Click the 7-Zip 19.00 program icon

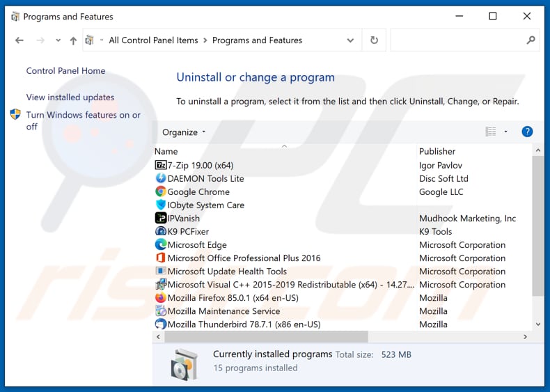(x=161, y=166)
